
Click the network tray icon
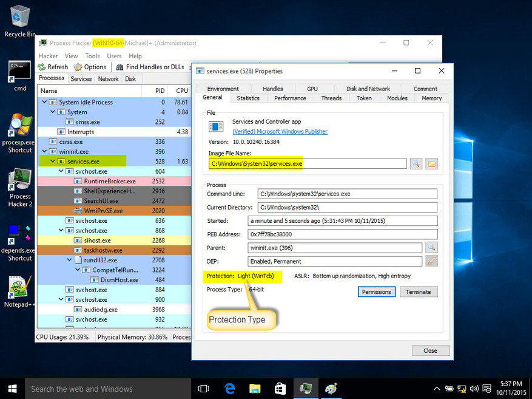click(462, 389)
